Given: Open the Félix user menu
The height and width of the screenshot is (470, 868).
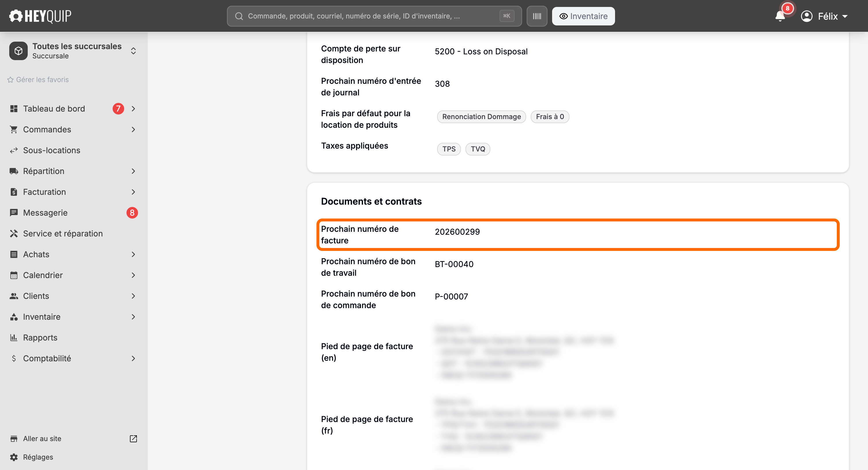Looking at the screenshot, I should [x=824, y=16].
